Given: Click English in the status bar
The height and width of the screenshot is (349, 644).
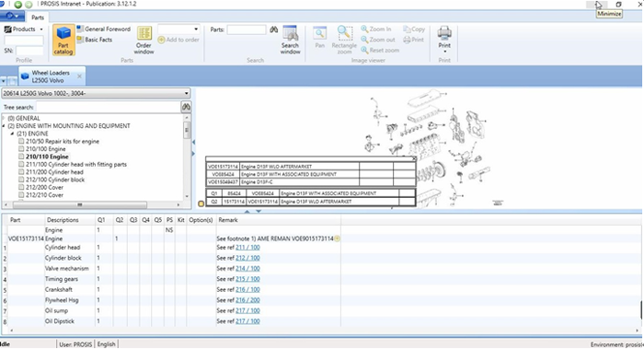Looking at the screenshot, I should coord(107,344).
